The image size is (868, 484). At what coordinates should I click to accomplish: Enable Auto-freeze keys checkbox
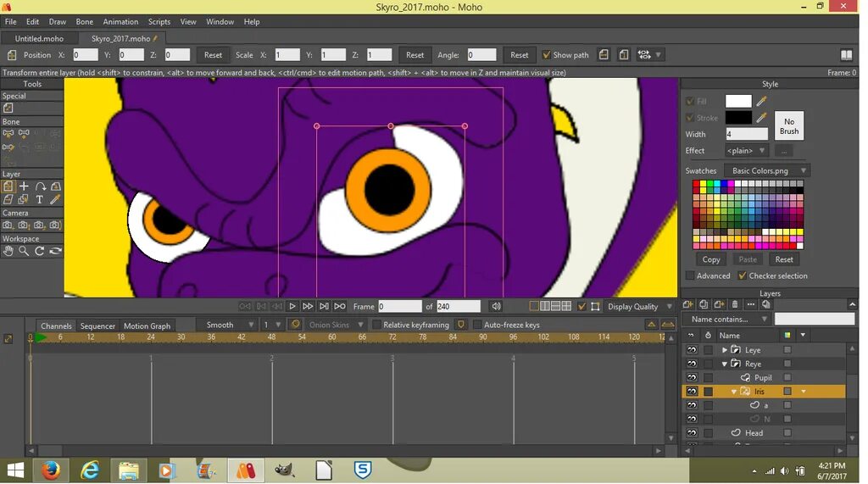(x=477, y=325)
